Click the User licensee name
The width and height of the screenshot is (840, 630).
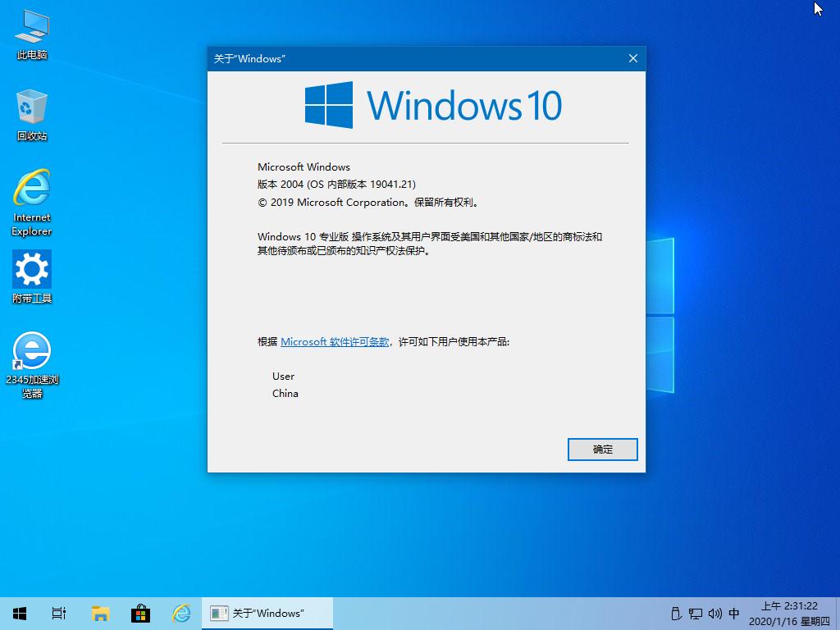coord(283,376)
